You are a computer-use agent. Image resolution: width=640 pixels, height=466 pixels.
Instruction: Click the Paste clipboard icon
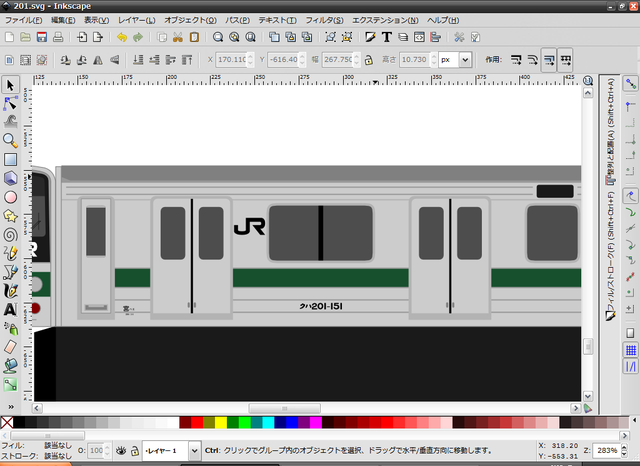click(194, 37)
